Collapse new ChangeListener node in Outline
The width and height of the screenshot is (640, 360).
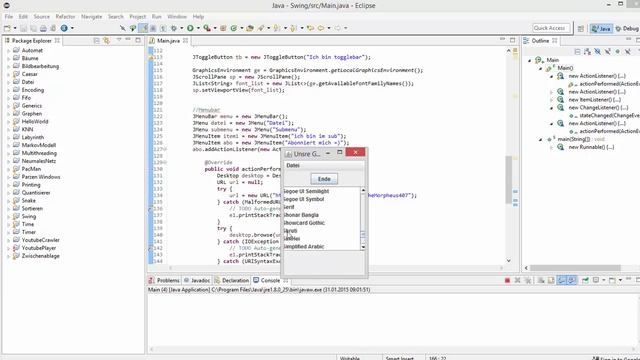pos(551,108)
